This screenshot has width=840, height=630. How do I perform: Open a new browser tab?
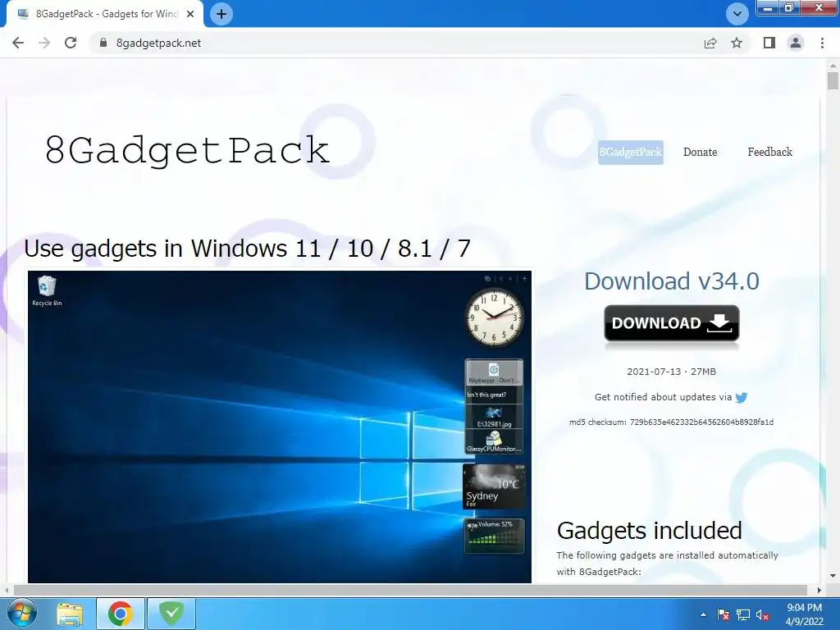pos(221,14)
